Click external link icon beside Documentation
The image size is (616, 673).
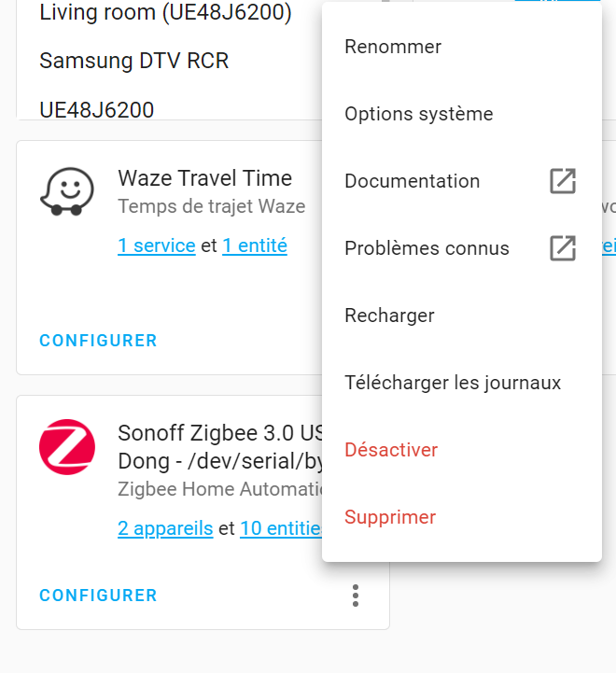pyautogui.click(x=563, y=181)
